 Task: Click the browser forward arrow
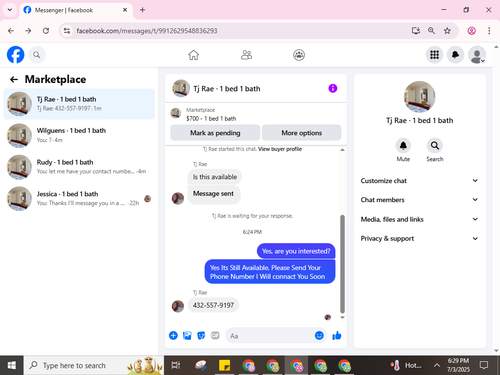(28, 31)
